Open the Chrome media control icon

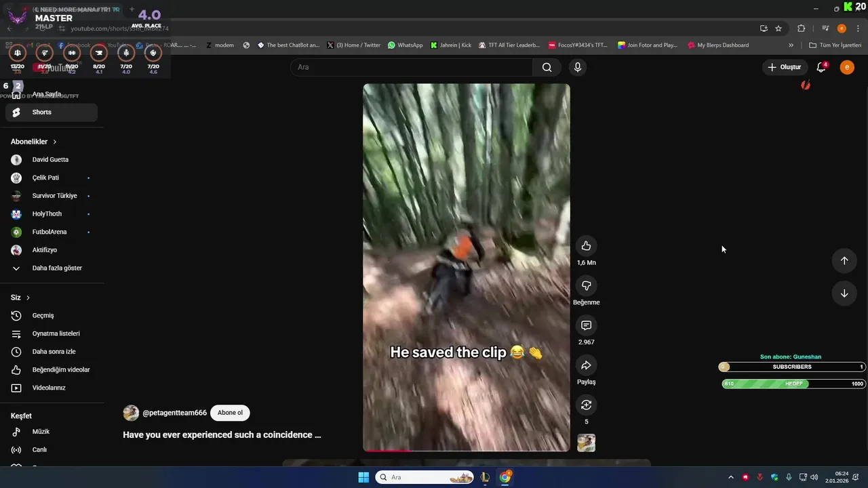pos(825,28)
